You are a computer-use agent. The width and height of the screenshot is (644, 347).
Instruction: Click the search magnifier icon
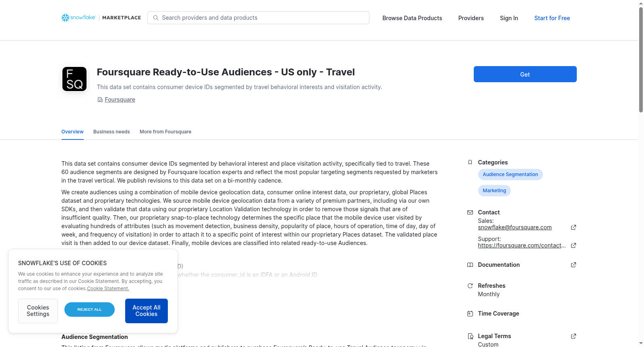point(156,18)
